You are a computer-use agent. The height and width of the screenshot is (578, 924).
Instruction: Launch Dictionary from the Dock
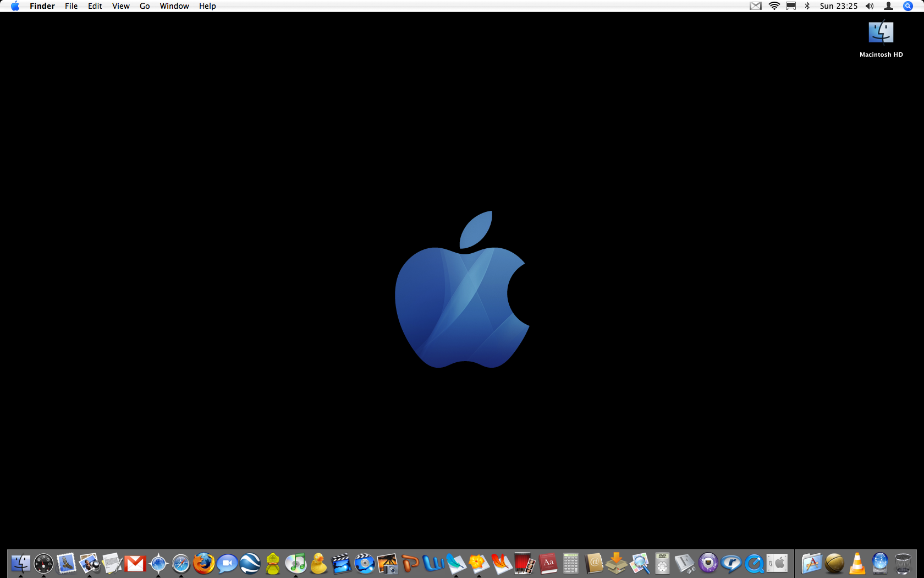(548, 563)
